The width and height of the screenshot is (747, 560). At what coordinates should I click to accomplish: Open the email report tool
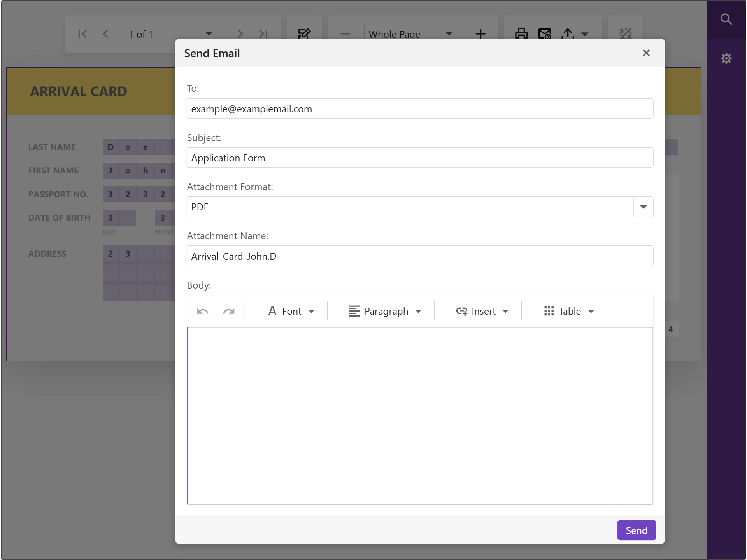pyautogui.click(x=545, y=34)
